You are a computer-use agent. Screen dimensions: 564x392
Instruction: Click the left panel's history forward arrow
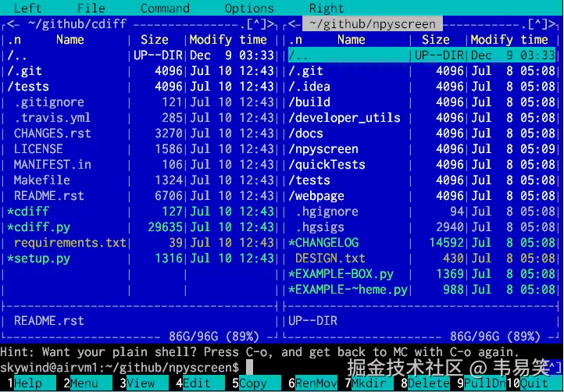point(270,24)
